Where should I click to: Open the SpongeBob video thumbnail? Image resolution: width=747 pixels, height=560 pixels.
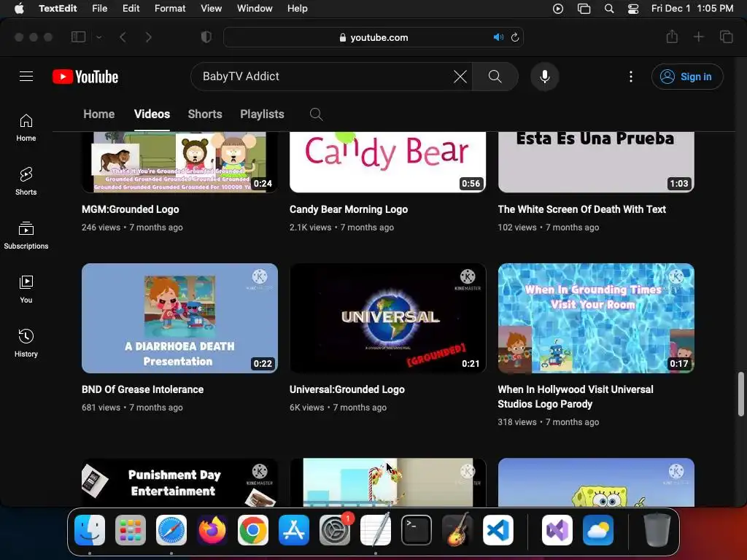[596, 483]
